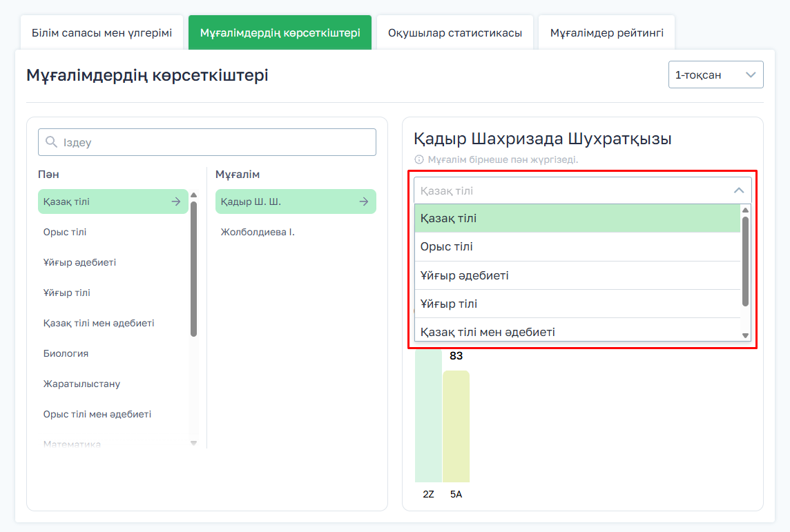790x532 pixels.
Task: Click the 2Z class bar in chart
Action: (428, 414)
